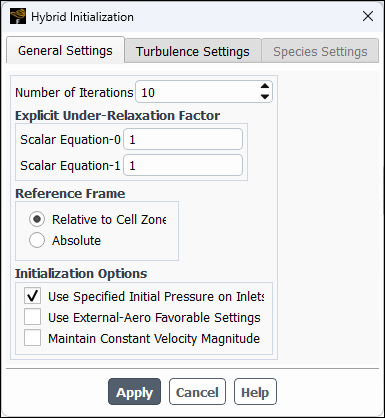Click the Number of Iterations label

74,92
